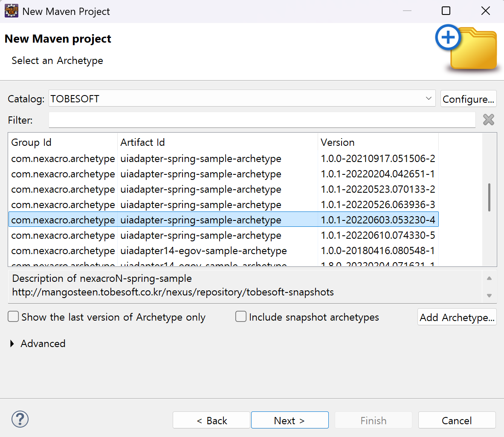Maximize the New Maven Project window
The height and width of the screenshot is (437, 504).
tap(446, 11)
